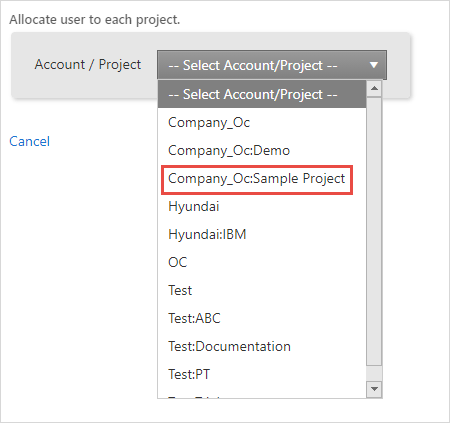450x423 pixels.
Task: Click the dropdown list scrollbar thumb
Action: (x=374, y=231)
